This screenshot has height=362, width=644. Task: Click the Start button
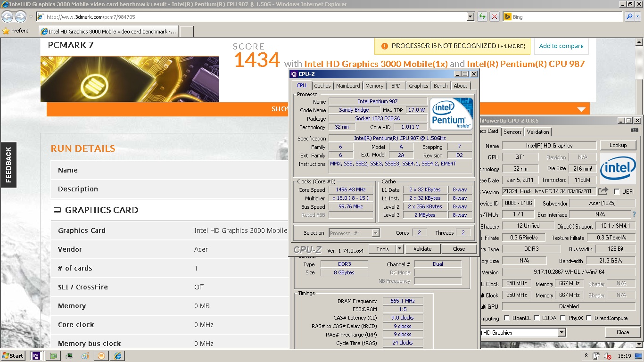13,356
